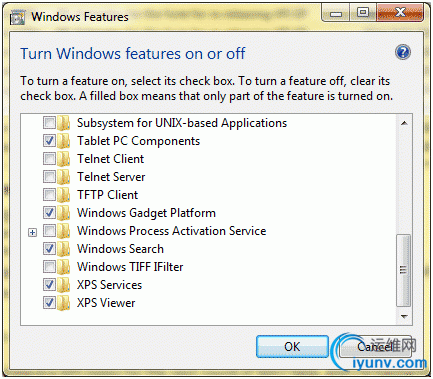Select the Windows Process Activation Service item

click(x=172, y=231)
